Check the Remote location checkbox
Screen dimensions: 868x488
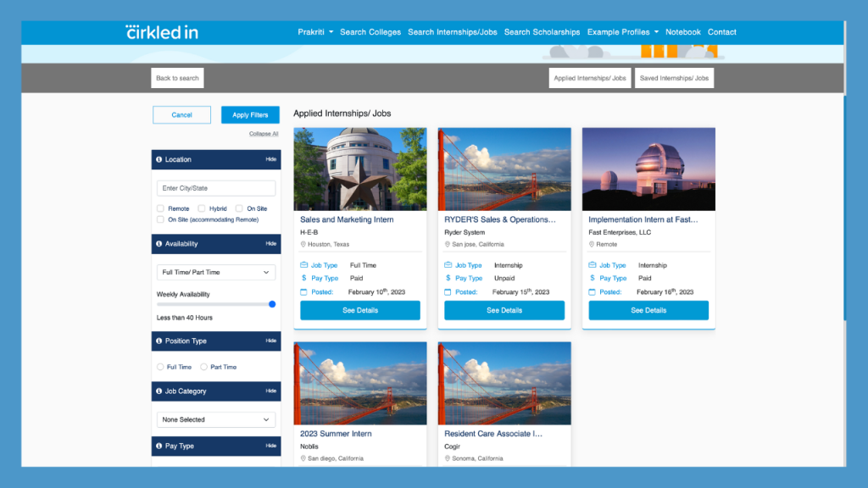pos(160,208)
